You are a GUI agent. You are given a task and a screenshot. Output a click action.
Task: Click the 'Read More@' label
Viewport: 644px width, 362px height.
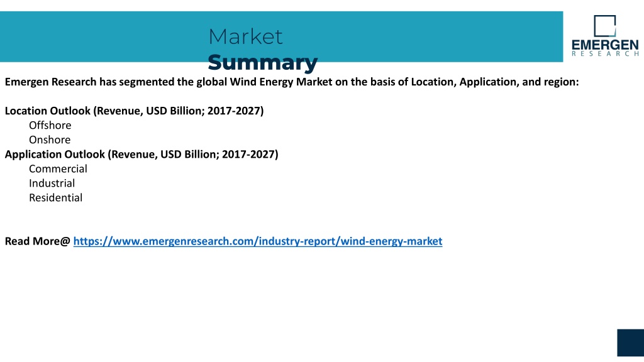point(37,241)
